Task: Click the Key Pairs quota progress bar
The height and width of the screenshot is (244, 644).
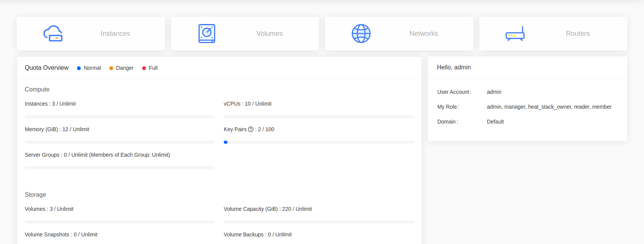Action: tap(319, 142)
